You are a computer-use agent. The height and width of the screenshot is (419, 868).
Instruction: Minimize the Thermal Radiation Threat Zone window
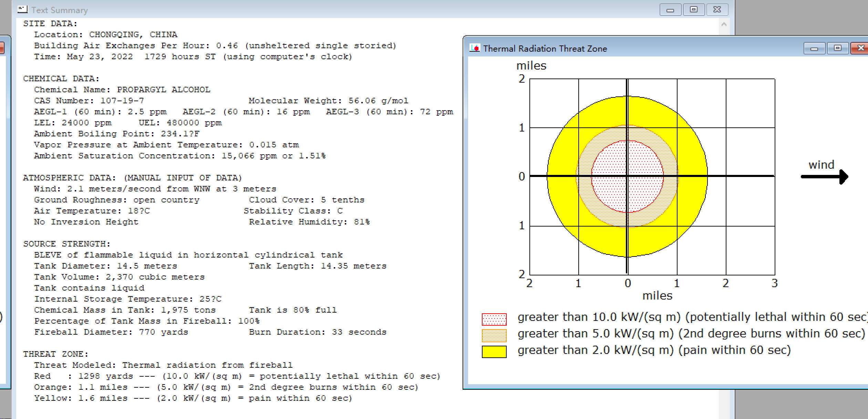tap(814, 48)
